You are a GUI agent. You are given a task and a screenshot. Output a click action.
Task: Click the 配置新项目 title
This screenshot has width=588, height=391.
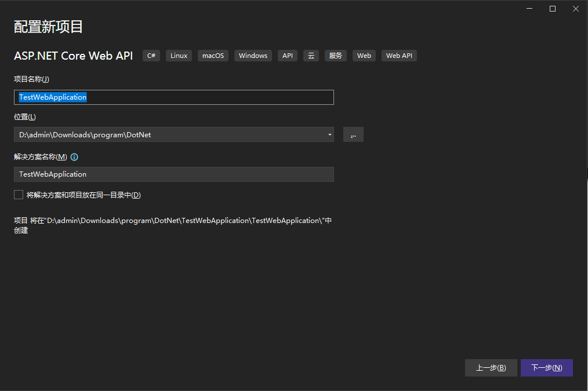[48, 27]
